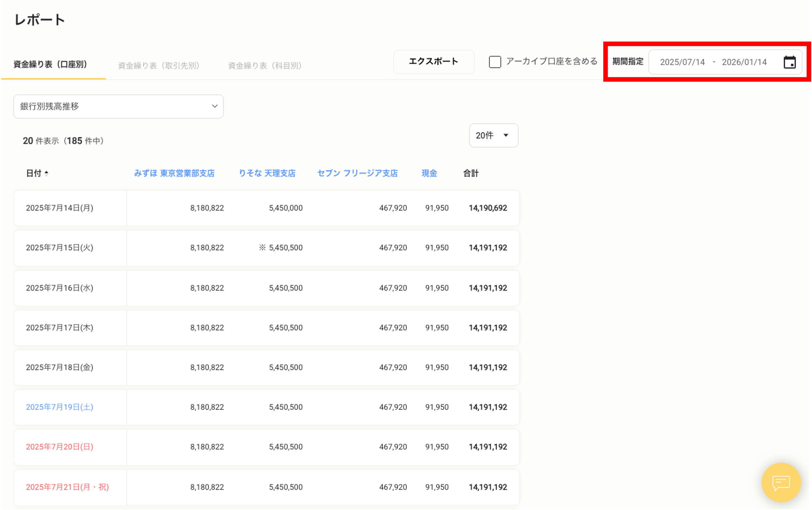Open りそな 天理支店 account link

(x=267, y=173)
